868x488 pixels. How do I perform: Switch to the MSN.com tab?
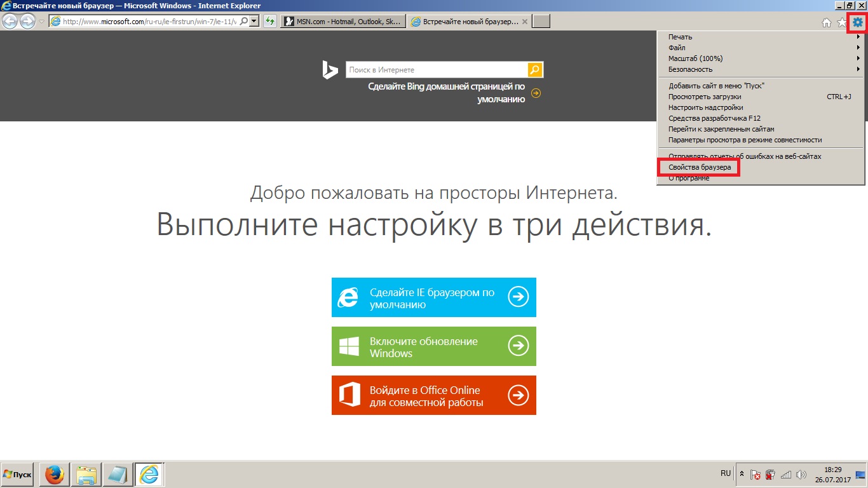[x=343, y=22]
